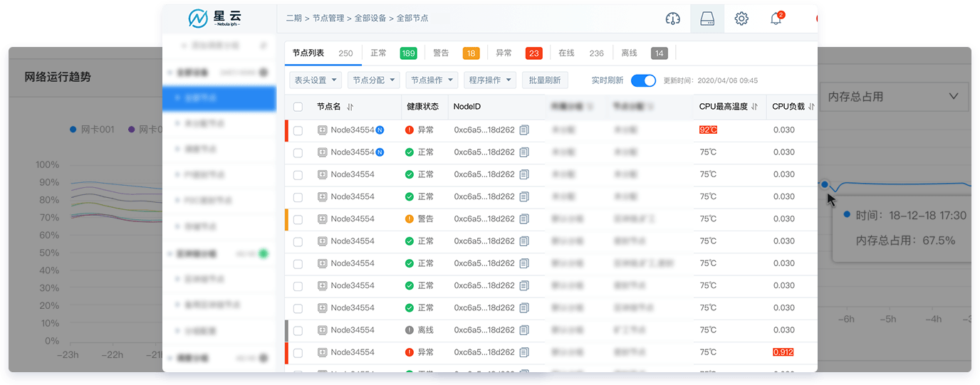
Task: Copy NodeID in the 离线 status row
Action: pos(524,330)
